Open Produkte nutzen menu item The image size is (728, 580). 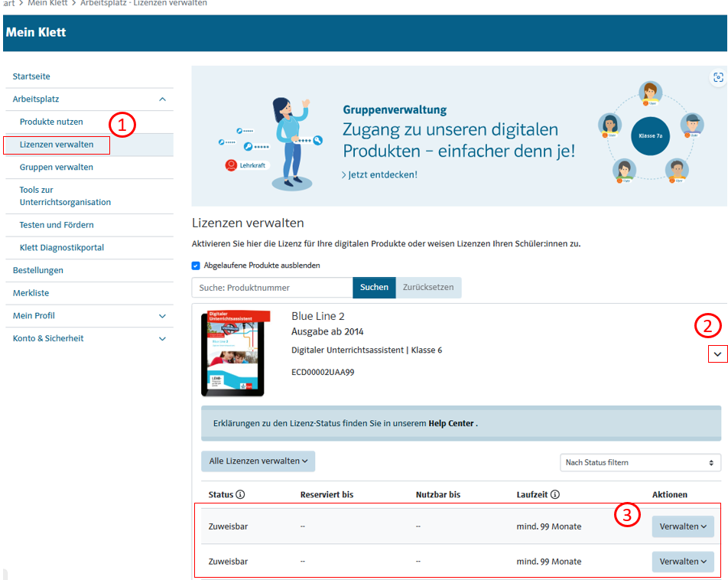pyautogui.click(x=51, y=122)
